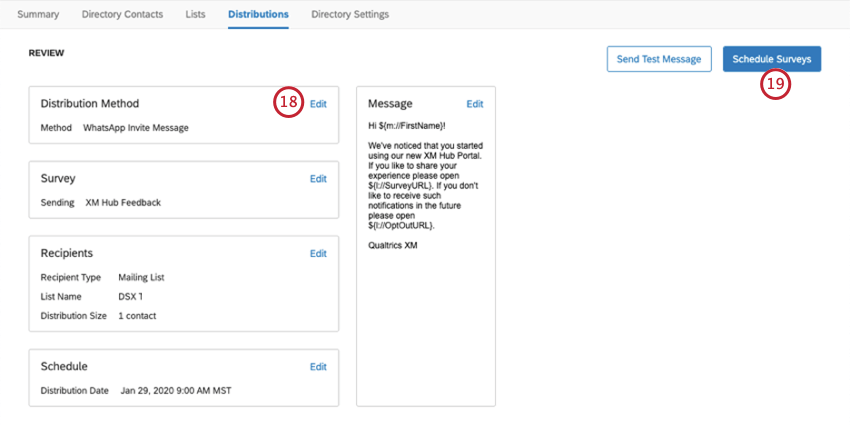This screenshot has width=850, height=425.
Task: Click the red 18 annotation marker
Action: click(288, 102)
